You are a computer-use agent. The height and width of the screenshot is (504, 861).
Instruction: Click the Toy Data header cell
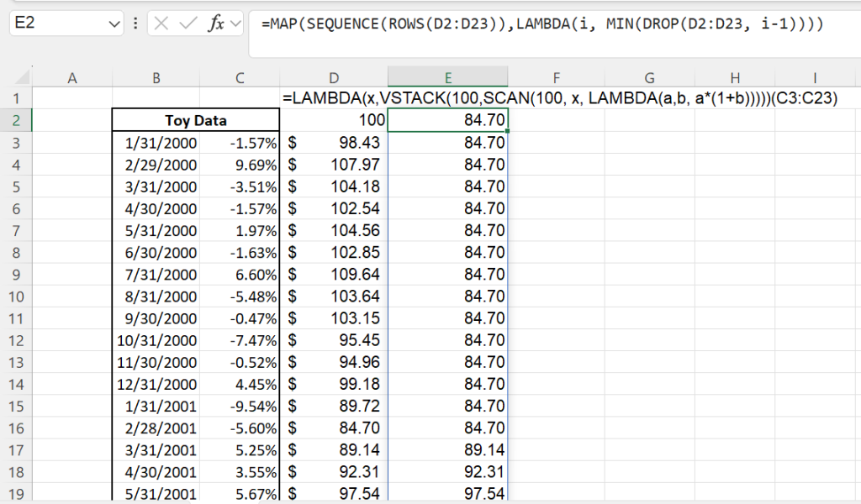pos(195,121)
